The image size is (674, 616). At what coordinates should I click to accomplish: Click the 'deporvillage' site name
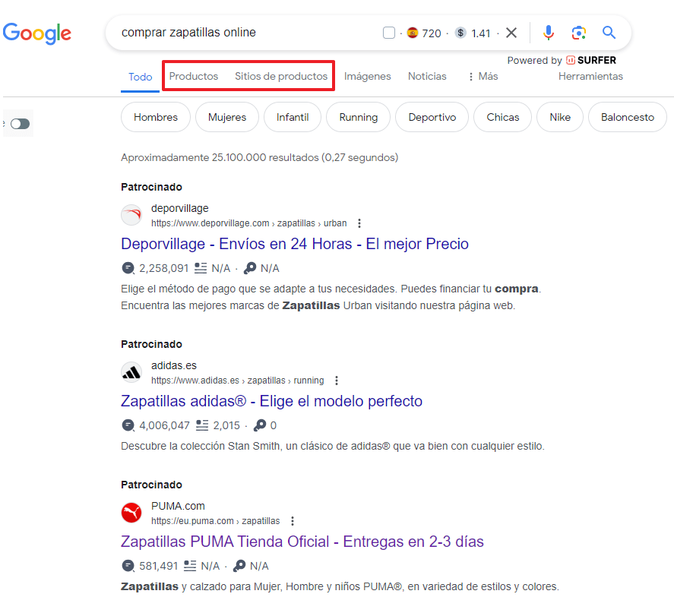[179, 208]
